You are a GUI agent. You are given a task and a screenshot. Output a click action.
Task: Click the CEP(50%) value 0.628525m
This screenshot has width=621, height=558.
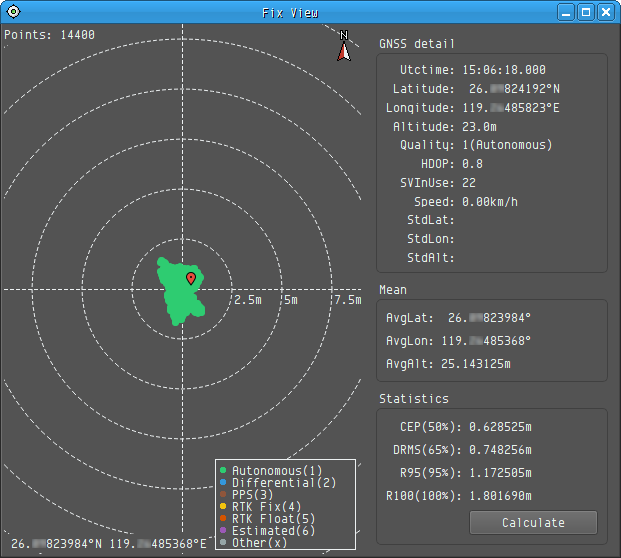coord(500,427)
